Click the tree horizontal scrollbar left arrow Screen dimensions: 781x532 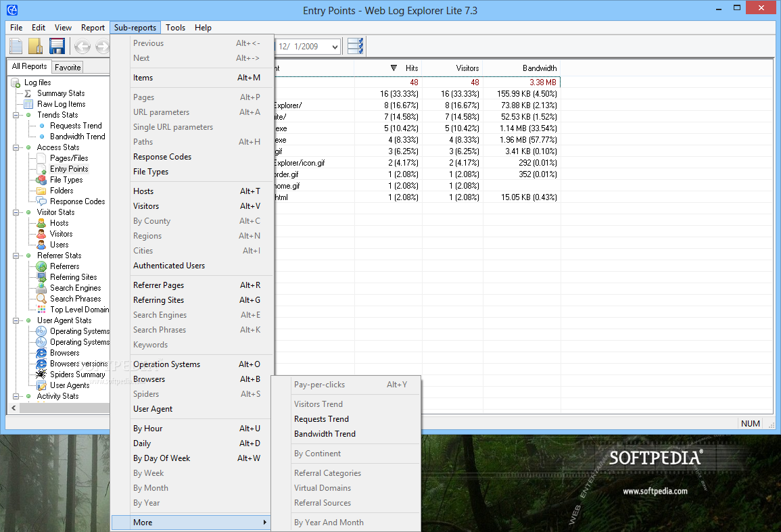pyautogui.click(x=14, y=408)
